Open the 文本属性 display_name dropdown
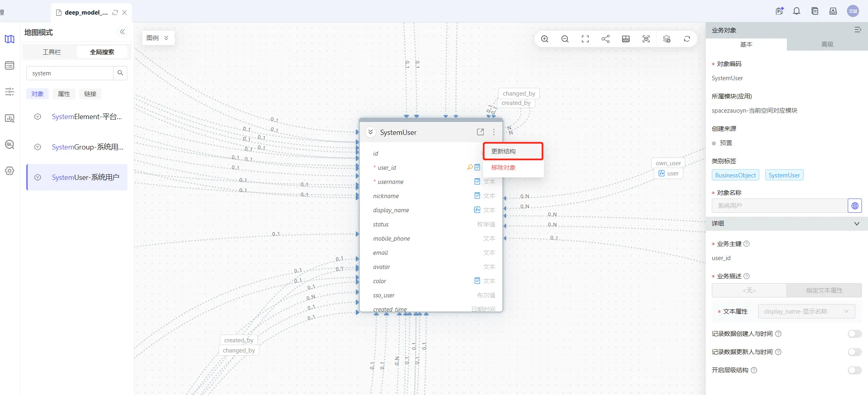The height and width of the screenshot is (395, 868). click(x=806, y=312)
